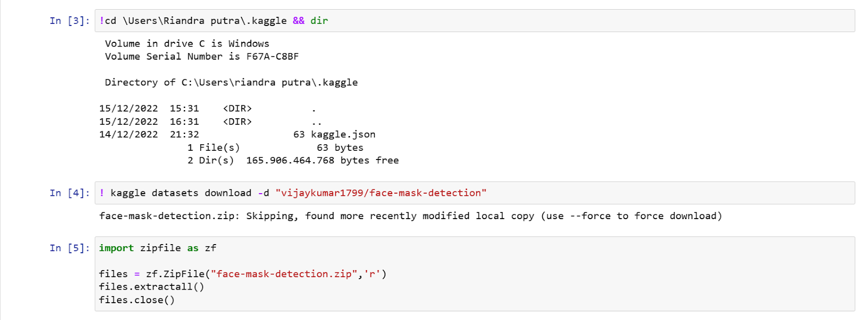Click the In [5] zipfile code cell

click(x=475, y=274)
